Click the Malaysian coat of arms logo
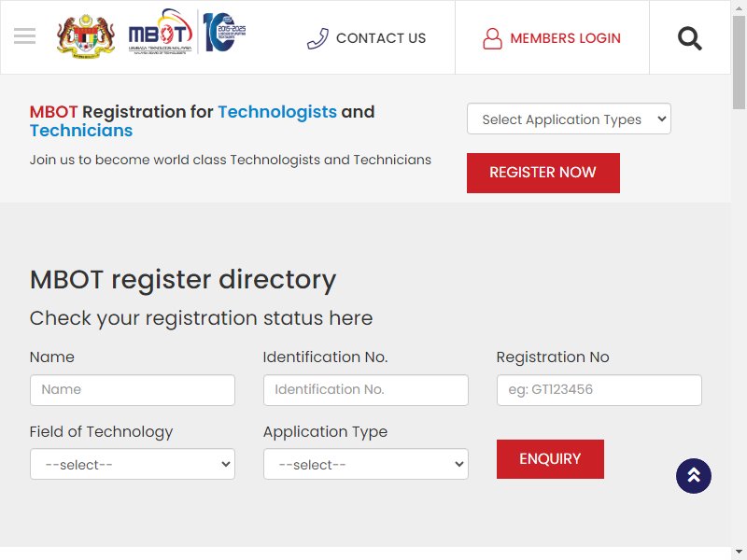Screen dimensions: 747x560 86,35
